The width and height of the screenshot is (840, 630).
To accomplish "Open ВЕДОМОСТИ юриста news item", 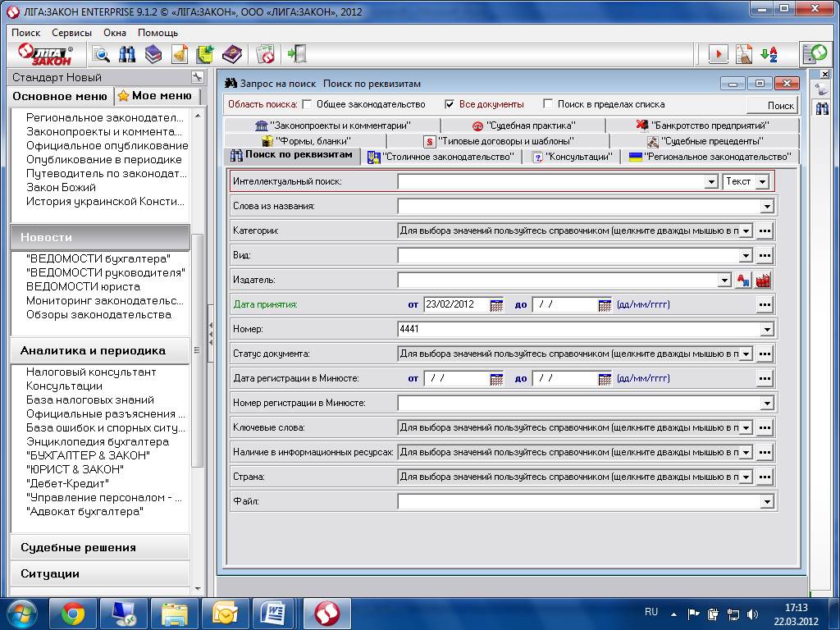I will (83, 286).
